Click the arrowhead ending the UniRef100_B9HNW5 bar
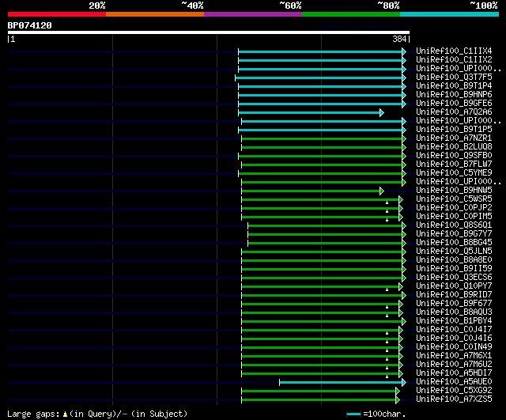Screen dimensions: 506x420 coord(382,191)
